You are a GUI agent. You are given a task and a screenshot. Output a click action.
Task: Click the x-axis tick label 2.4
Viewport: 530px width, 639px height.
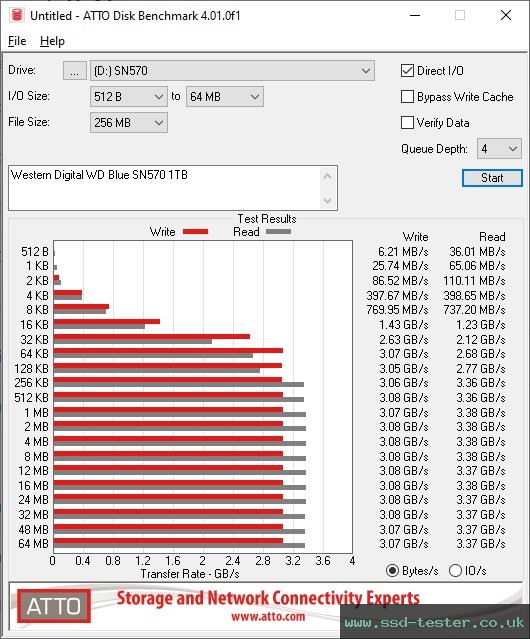tap(233, 561)
